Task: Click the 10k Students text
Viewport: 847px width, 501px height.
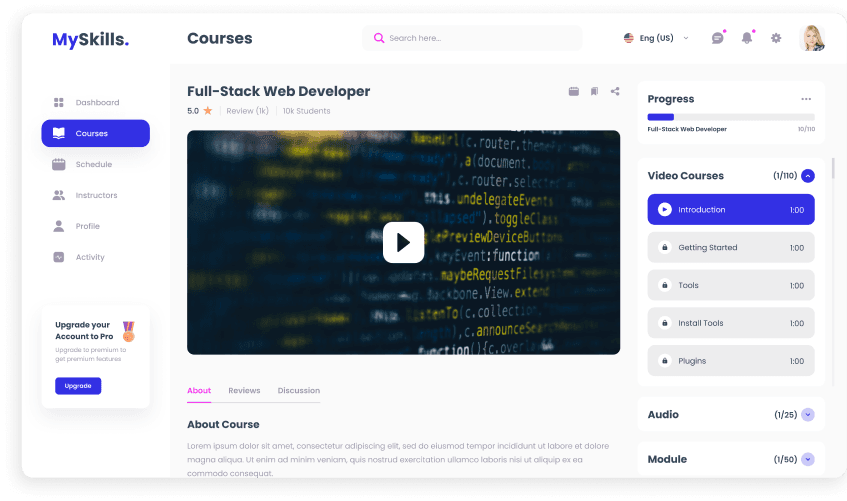Action: coord(306,111)
